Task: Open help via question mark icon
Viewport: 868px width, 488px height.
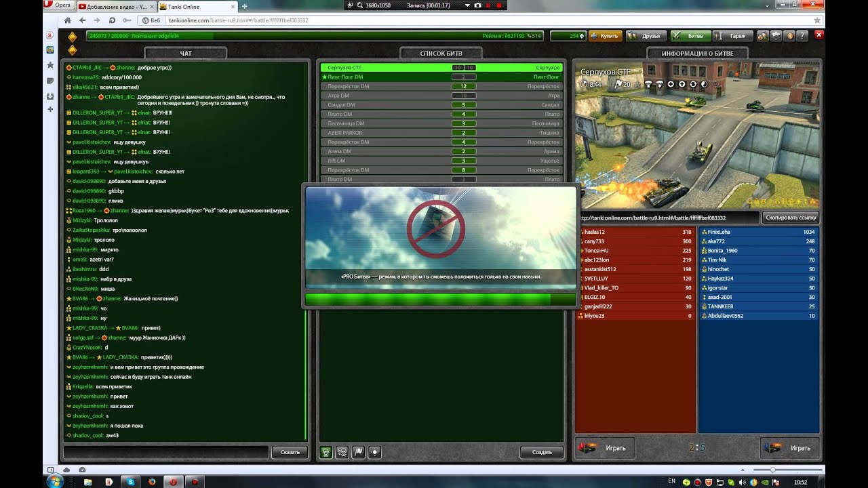Action: pyautogui.click(x=803, y=35)
